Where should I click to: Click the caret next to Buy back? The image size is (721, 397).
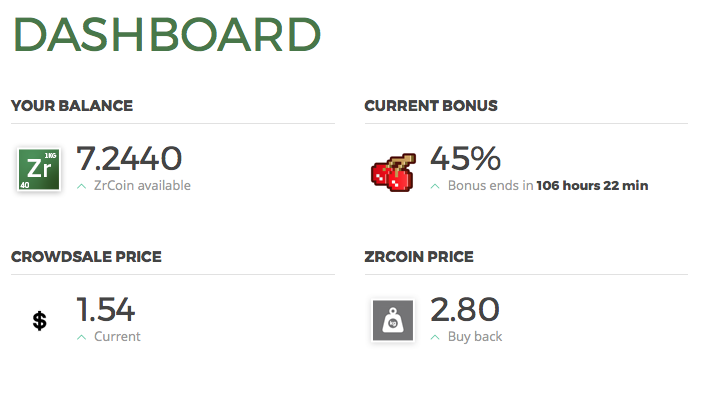435,337
